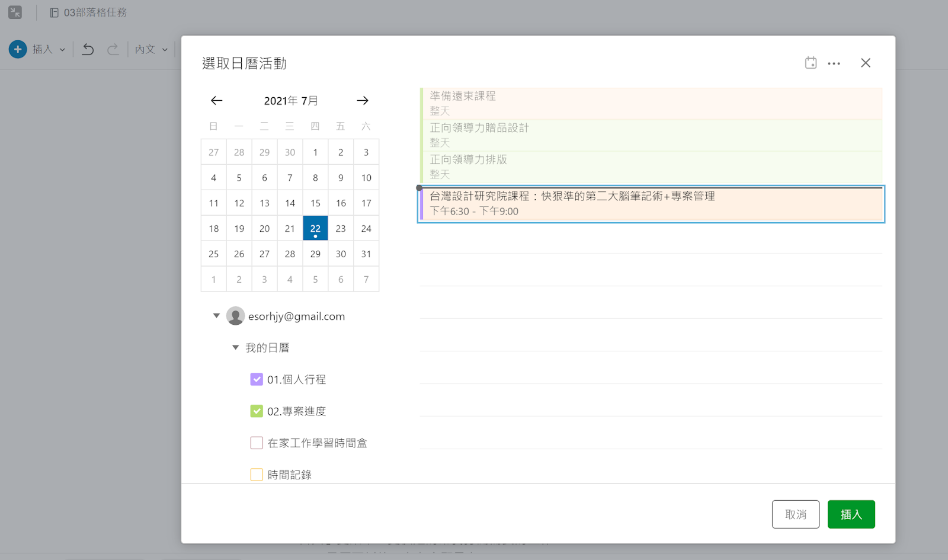Select July 4 in calendar
948x560 pixels.
[x=214, y=178]
